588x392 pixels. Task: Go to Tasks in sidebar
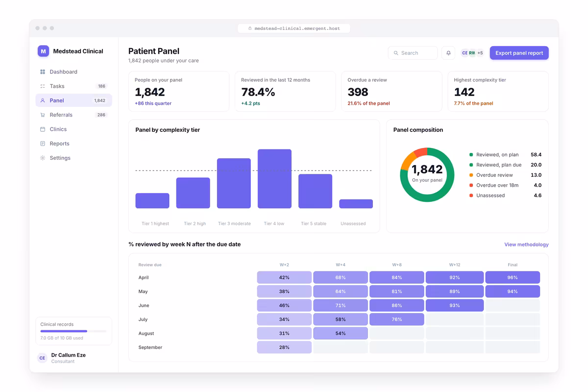pyautogui.click(x=74, y=86)
